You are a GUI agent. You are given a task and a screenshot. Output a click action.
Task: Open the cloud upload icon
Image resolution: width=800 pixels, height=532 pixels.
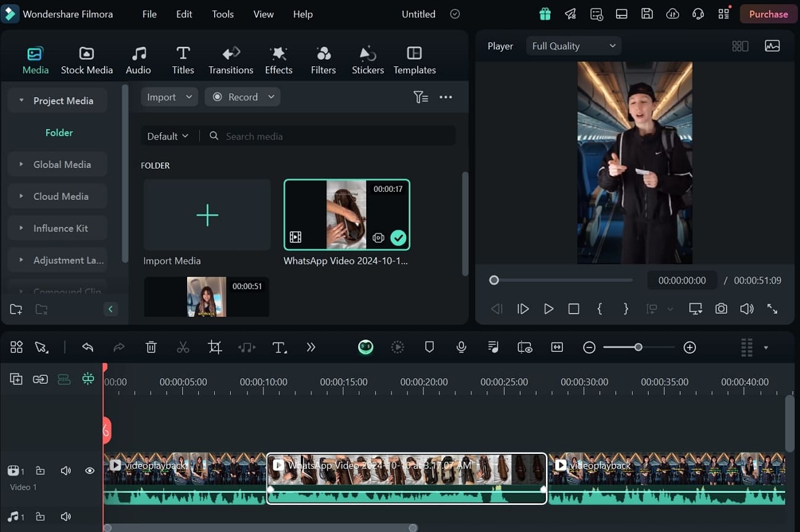673,14
